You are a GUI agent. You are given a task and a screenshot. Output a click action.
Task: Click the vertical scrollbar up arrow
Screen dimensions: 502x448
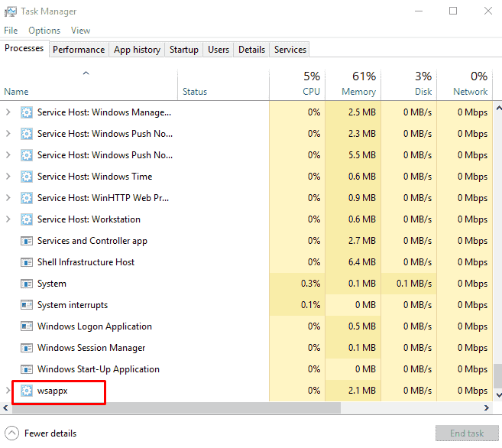click(498, 109)
